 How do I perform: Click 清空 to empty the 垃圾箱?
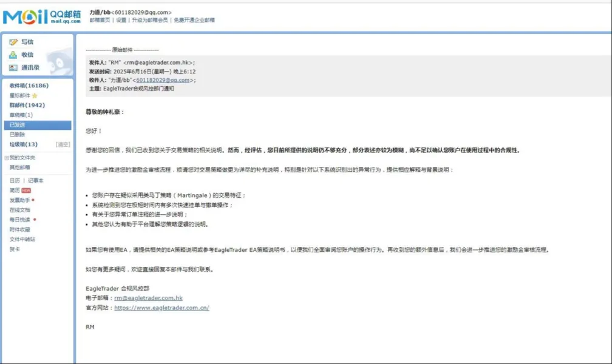[64, 143]
